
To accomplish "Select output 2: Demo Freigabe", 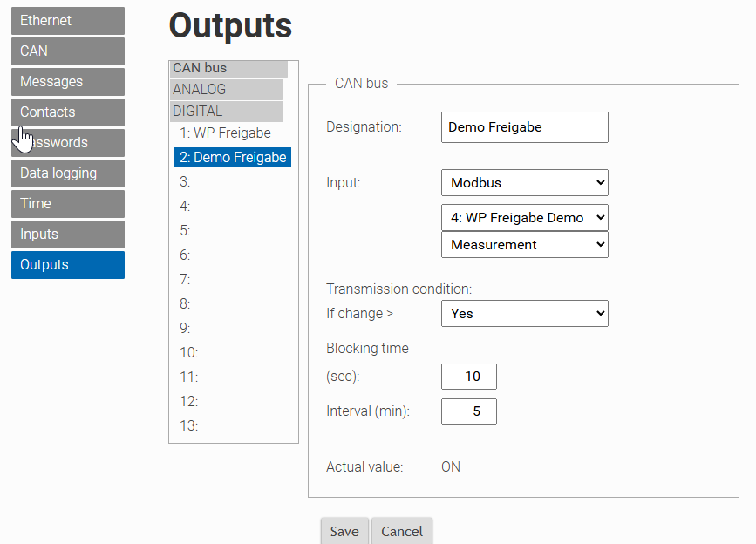I will [x=233, y=158].
